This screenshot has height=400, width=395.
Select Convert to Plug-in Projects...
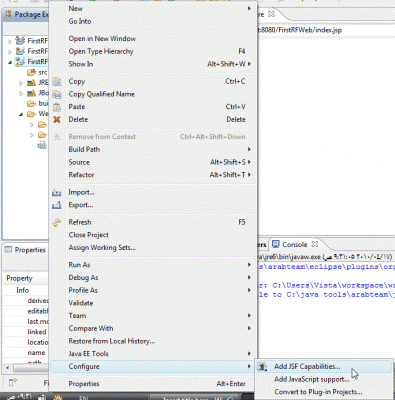[x=324, y=392]
